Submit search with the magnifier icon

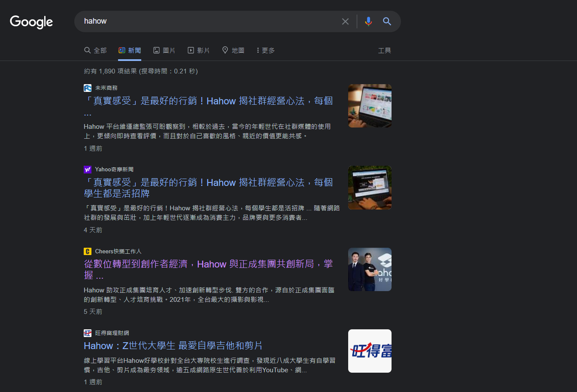click(x=387, y=21)
